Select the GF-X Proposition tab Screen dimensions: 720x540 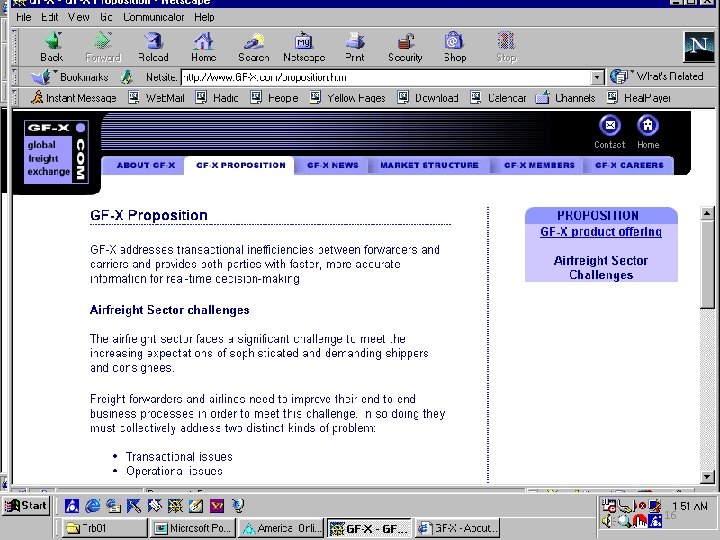[x=241, y=165]
